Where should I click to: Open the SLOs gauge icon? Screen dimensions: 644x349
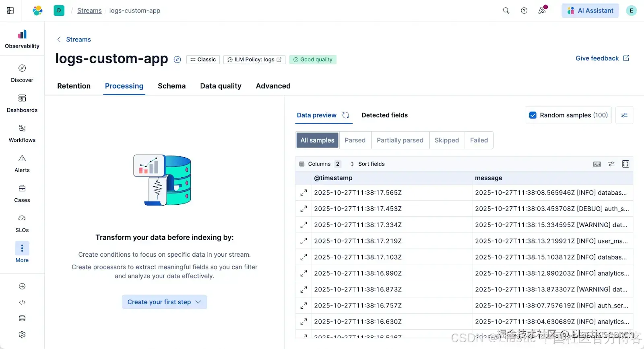point(22,218)
